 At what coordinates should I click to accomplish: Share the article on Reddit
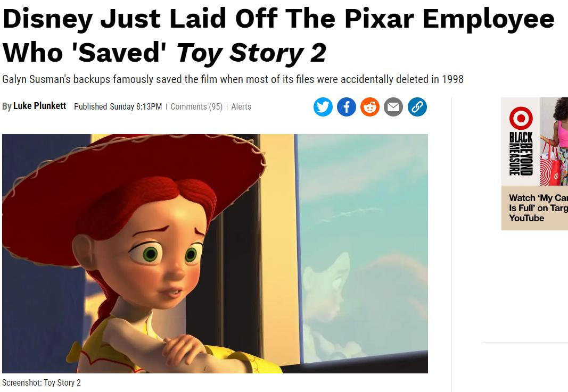(370, 107)
